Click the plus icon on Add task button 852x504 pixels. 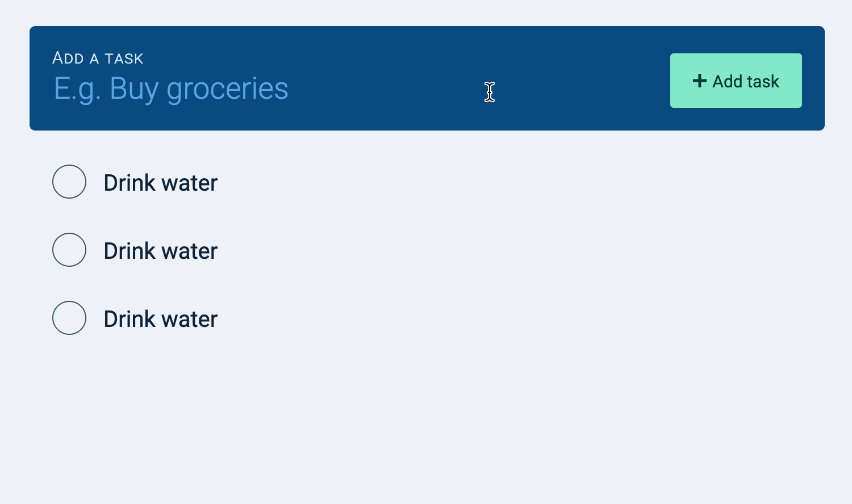(699, 81)
